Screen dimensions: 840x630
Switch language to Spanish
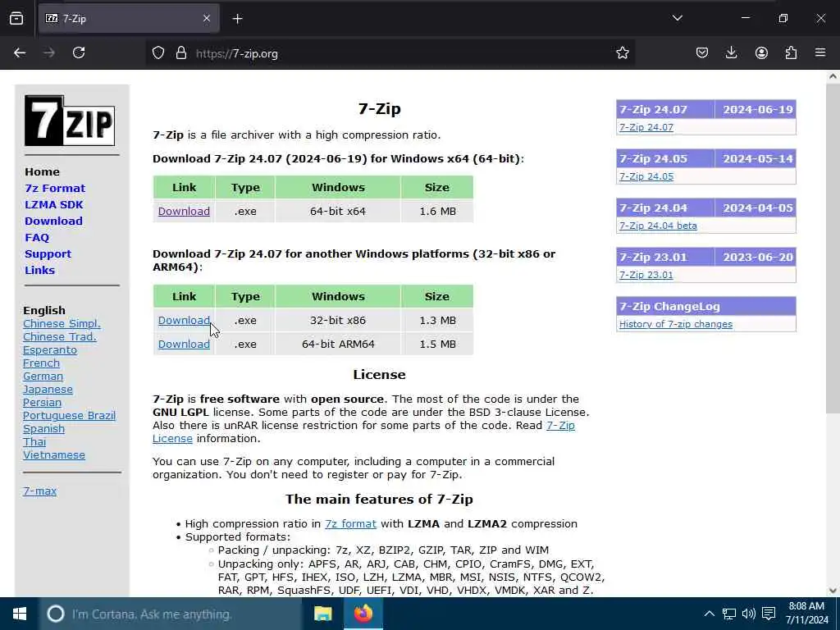pyautogui.click(x=44, y=428)
